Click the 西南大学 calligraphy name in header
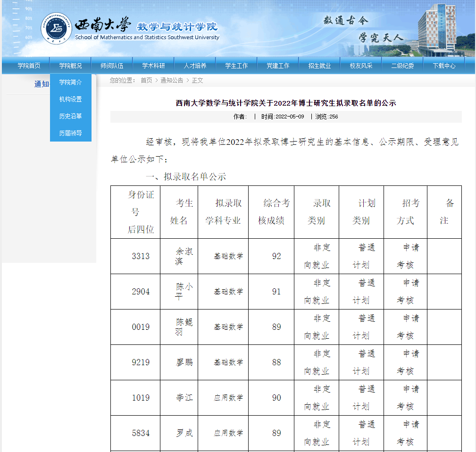The width and height of the screenshot is (476, 452). (103, 25)
